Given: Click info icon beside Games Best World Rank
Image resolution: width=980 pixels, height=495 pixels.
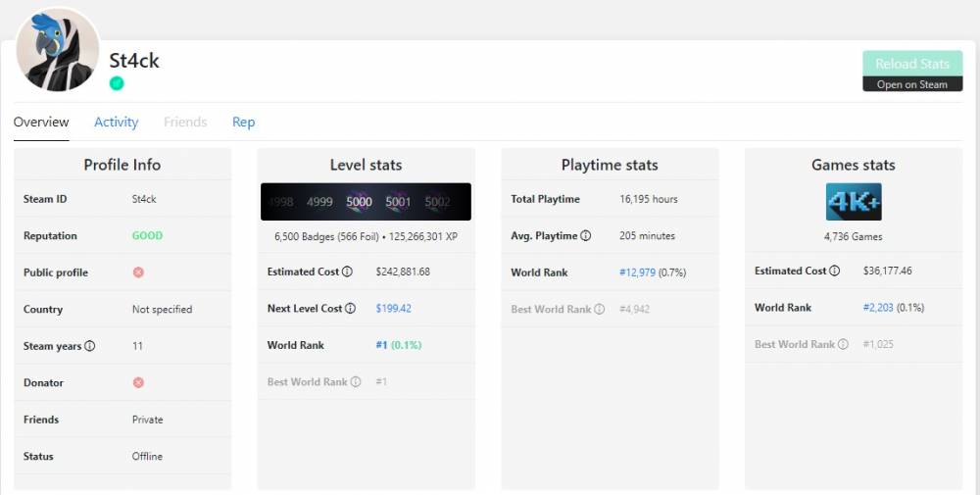Looking at the screenshot, I should [843, 344].
